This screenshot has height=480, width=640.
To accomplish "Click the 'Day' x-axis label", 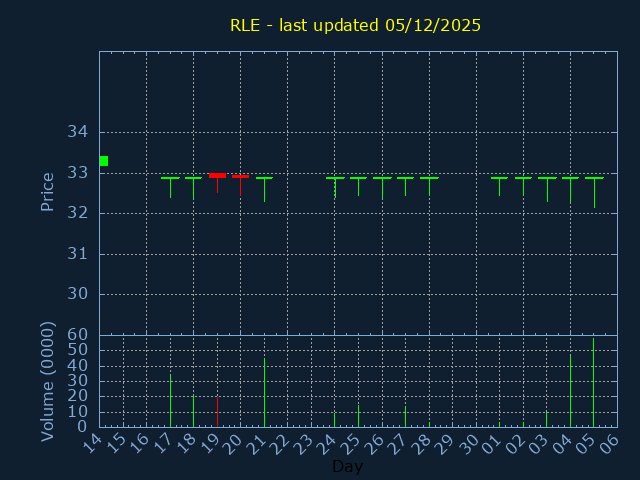I will click(347, 466).
